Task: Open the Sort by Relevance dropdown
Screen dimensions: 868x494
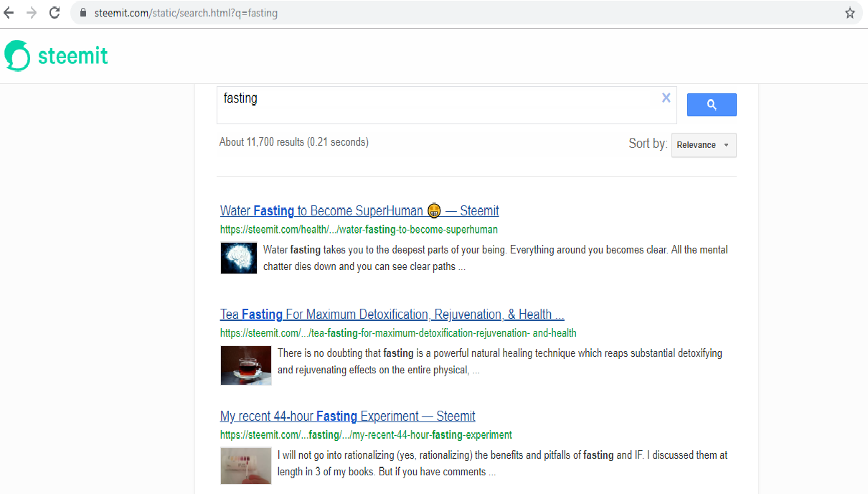Action: click(x=703, y=145)
